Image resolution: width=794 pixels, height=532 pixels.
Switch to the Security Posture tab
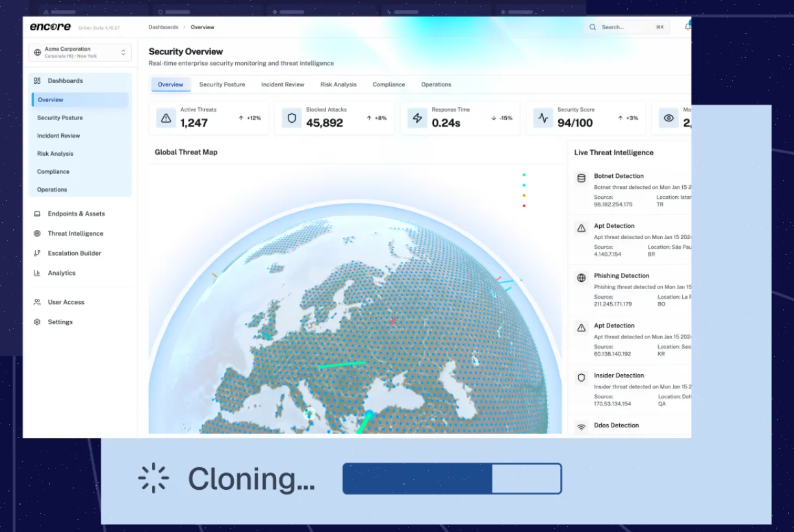(222, 84)
